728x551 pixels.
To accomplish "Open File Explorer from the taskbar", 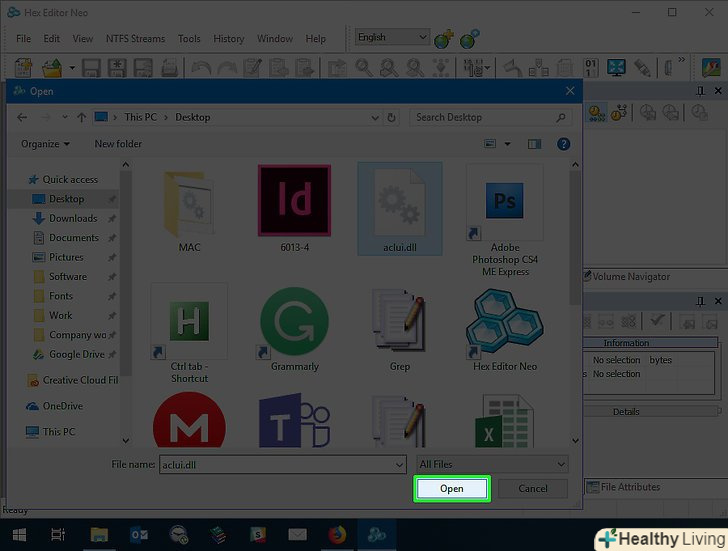I will (x=99, y=535).
